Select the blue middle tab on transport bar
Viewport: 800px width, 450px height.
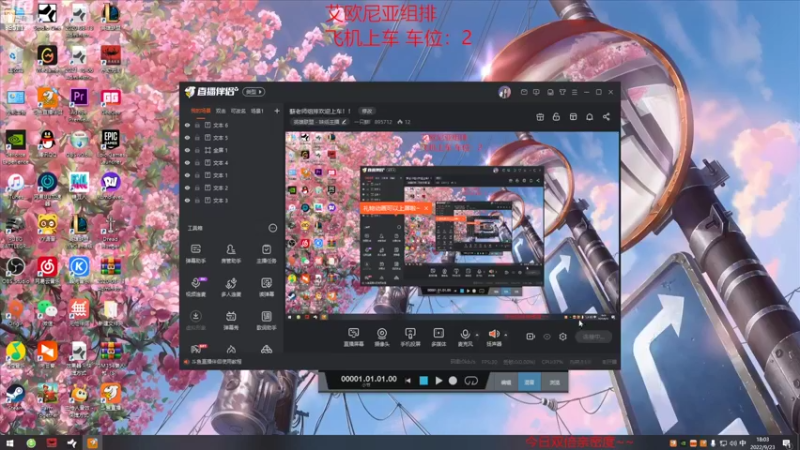click(530, 382)
